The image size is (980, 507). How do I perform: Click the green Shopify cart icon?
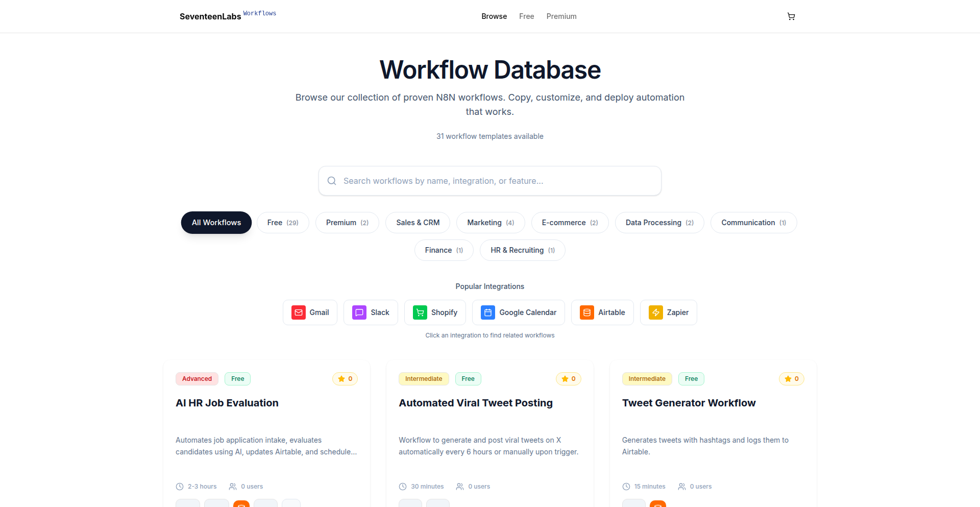tap(420, 312)
